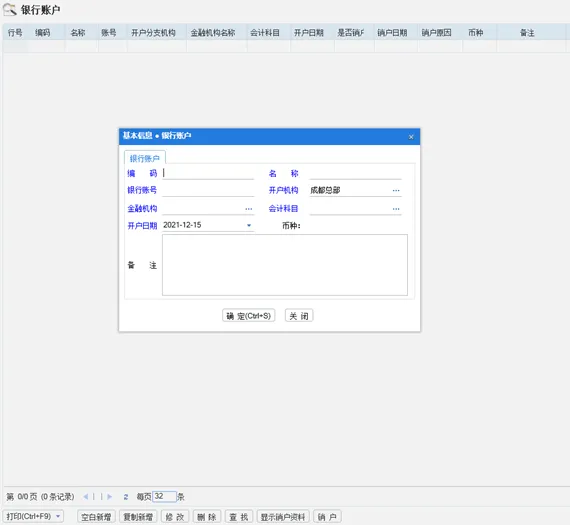Select the 银行账户 tab in dialog
570x525 pixels.
click(145, 158)
